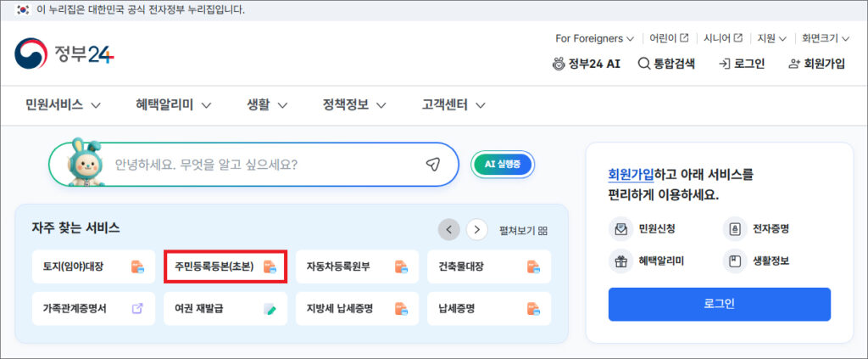868x359 pixels.
Task: Click the 혜택알리미 gift icon
Action: 620,261
